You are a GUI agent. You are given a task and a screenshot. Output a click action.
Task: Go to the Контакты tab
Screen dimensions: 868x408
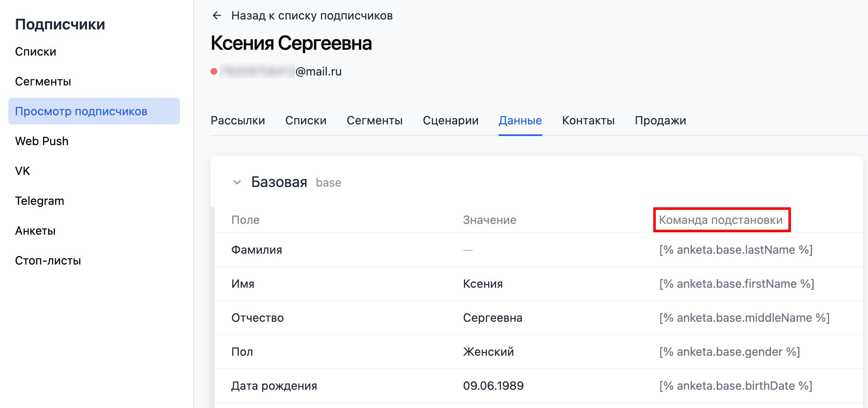[588, 121]
